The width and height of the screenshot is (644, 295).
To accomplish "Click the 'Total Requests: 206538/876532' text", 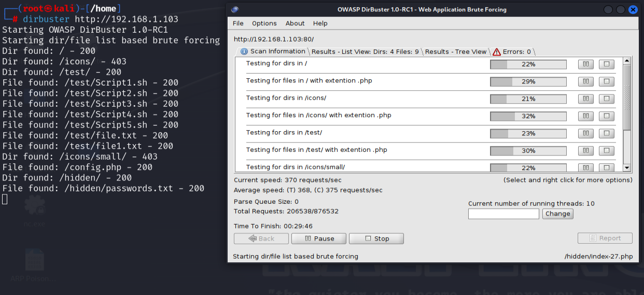I will [x=286, y=211].
